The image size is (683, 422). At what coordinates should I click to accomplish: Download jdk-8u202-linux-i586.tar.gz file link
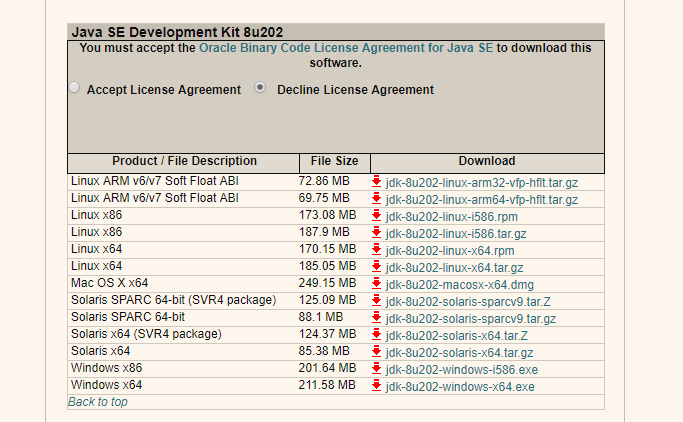pos(456,234)
